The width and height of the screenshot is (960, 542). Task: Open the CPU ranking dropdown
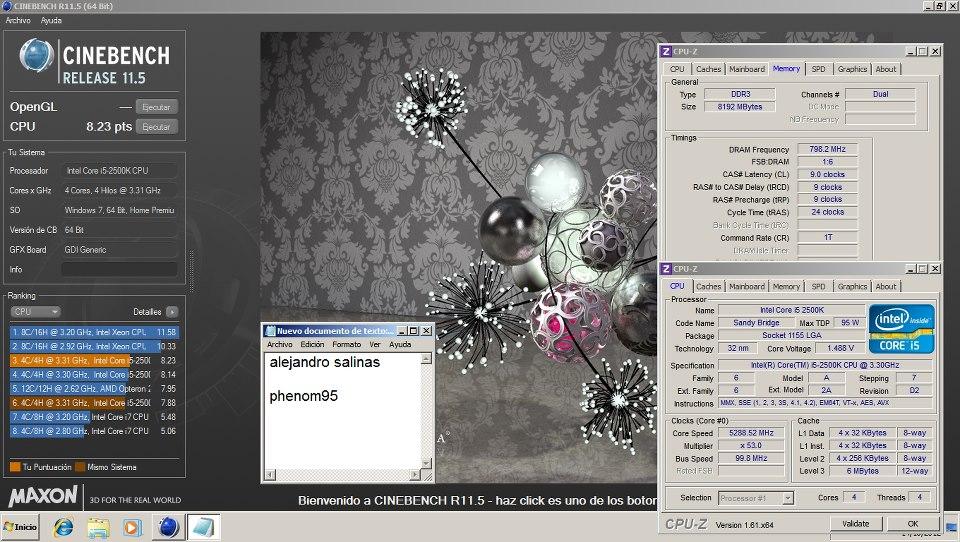pos(36,312)
